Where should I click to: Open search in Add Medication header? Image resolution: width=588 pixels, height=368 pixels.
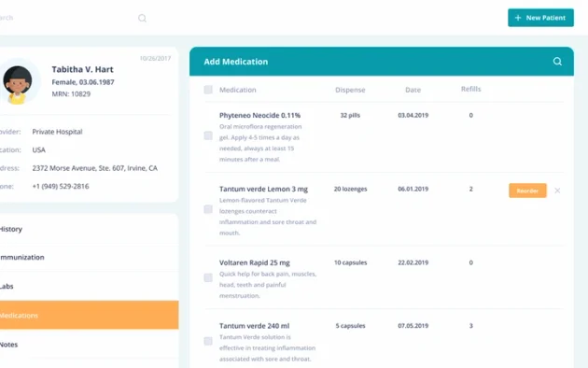[x=557, y=62]
